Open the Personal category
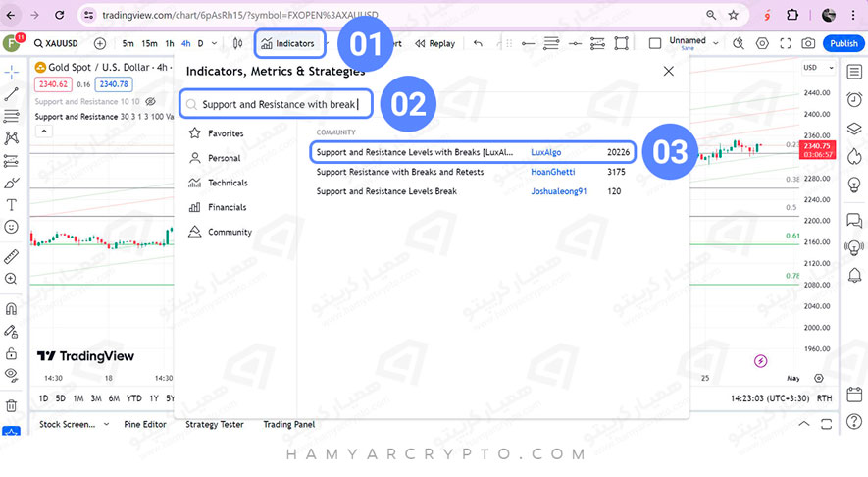The image size is (868, 477). coord(216,158)
